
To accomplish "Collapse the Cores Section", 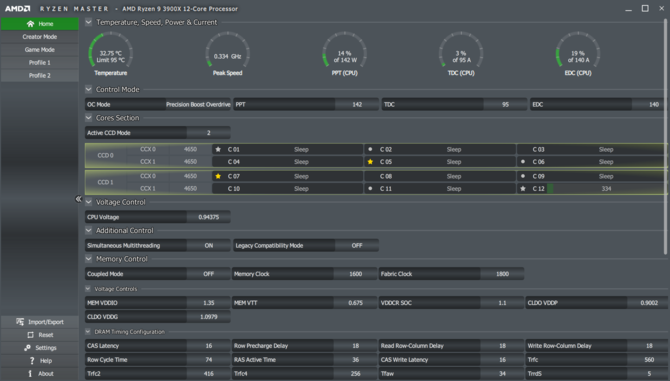I will coord(88,117).
